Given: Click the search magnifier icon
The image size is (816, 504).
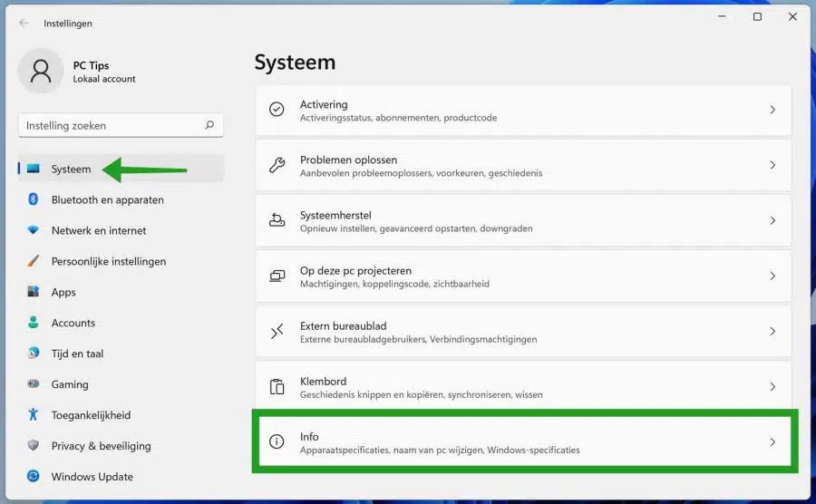Looking at the screenshot, I should coord(209,125).
